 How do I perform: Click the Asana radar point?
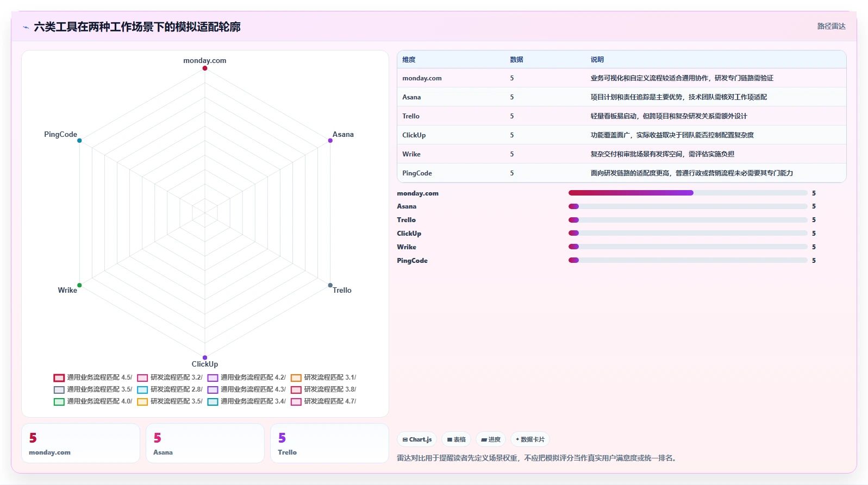[x=330, y=141]
